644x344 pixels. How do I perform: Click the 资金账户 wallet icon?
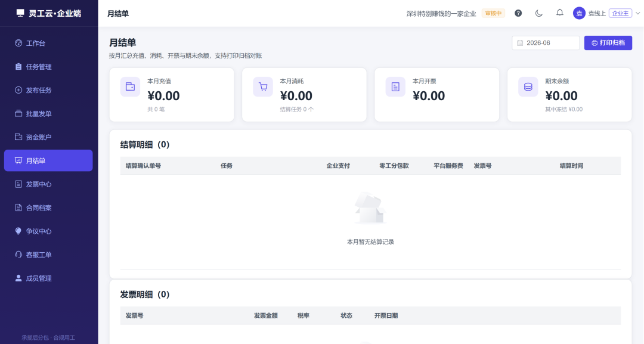18,137
